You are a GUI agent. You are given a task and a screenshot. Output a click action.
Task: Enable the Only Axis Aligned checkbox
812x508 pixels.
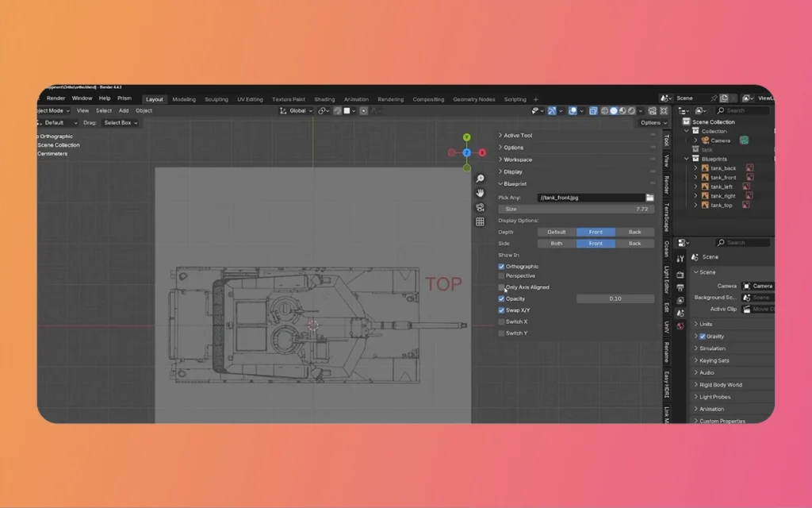501,287
